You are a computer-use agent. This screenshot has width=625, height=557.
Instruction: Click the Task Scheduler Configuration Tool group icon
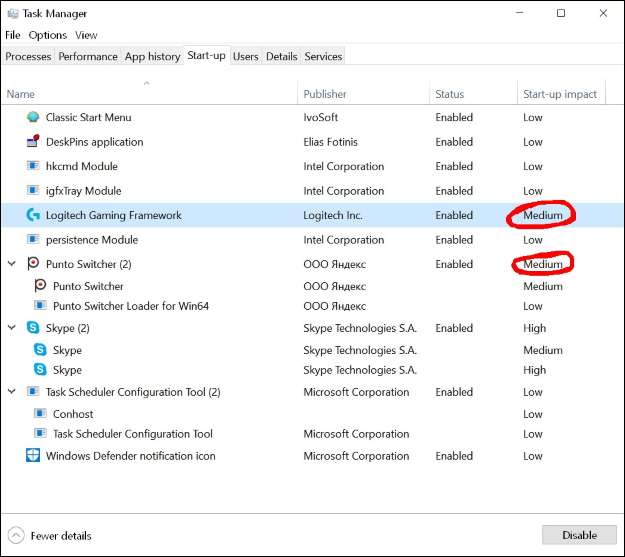coord(33,392)
